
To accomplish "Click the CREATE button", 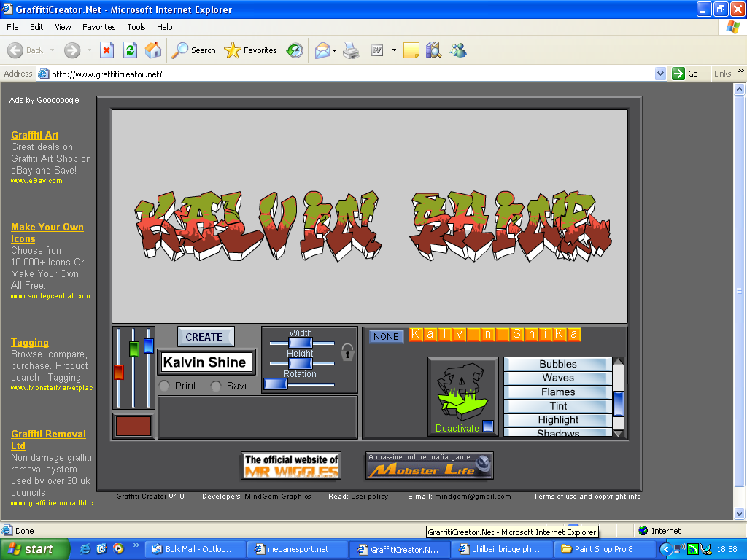I will pyautogui.click(x=205, y=337).
